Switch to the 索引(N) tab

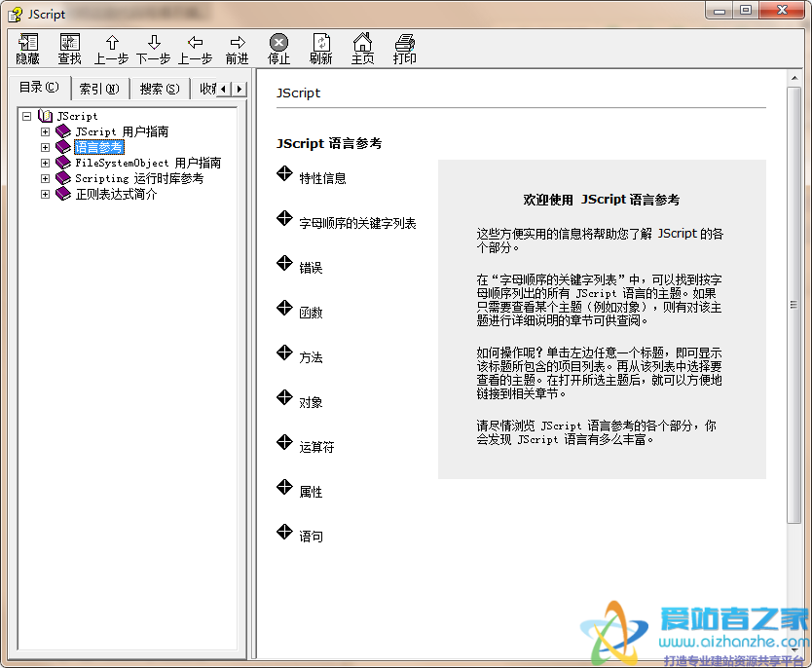pyautogui.click(x=99, y=89)
